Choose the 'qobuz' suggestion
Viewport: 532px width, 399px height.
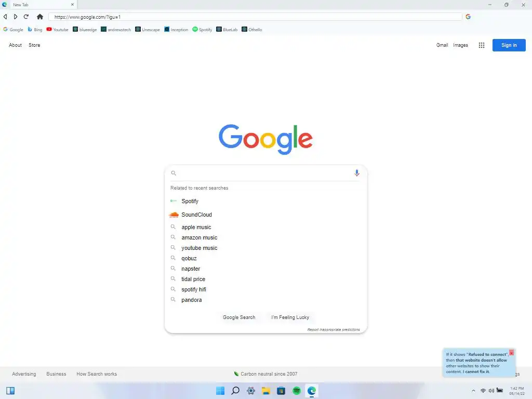[265, 259]
